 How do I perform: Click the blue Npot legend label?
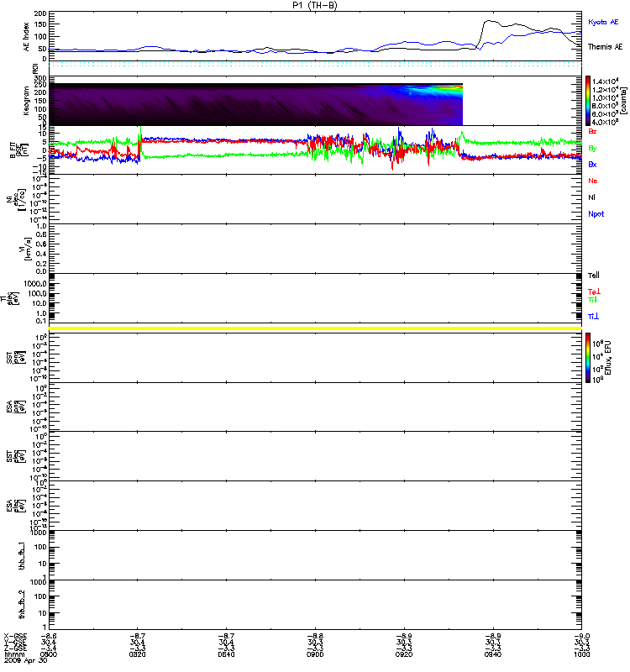[596, 214]
